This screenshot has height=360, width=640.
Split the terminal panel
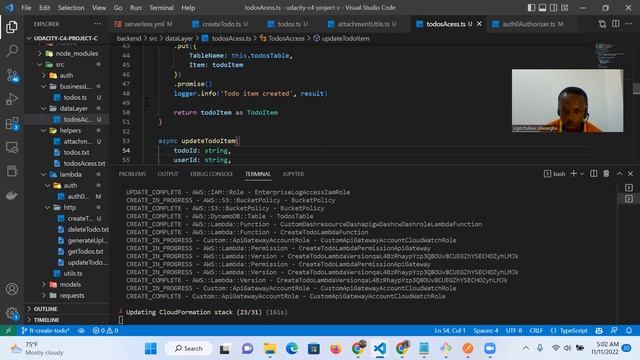pyautogui.click(x=593, y=174)
